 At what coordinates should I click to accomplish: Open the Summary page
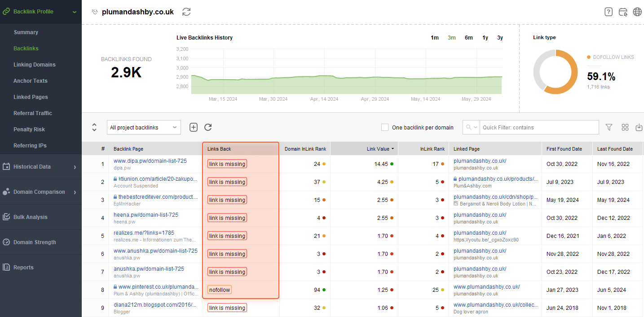[x=26, y=32]
